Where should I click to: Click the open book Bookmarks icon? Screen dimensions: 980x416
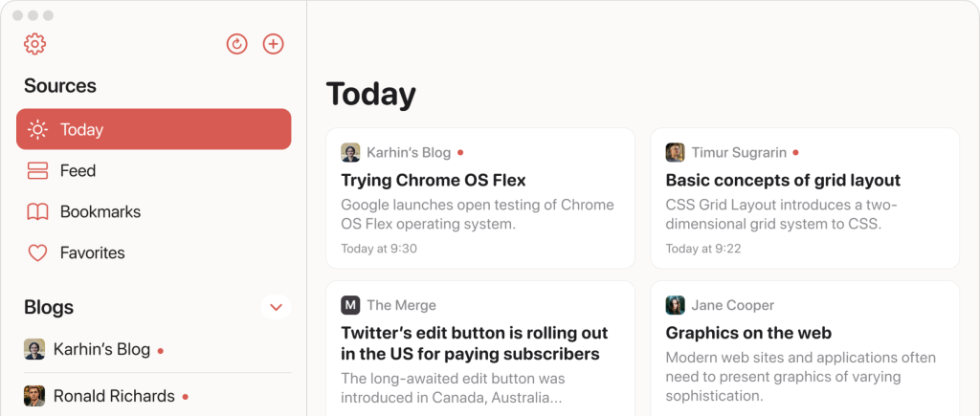pos(37,212)
